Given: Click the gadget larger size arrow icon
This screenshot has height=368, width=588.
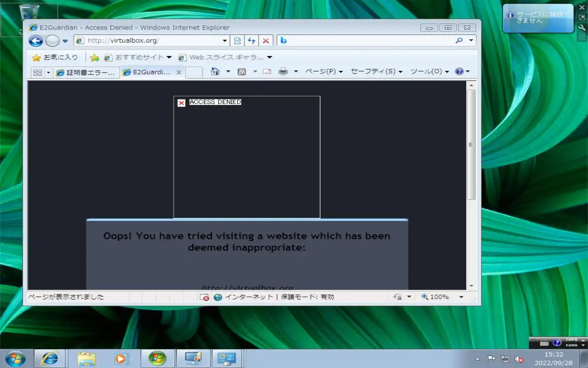Looking at the screenshot, I should [x=582, y=18].
